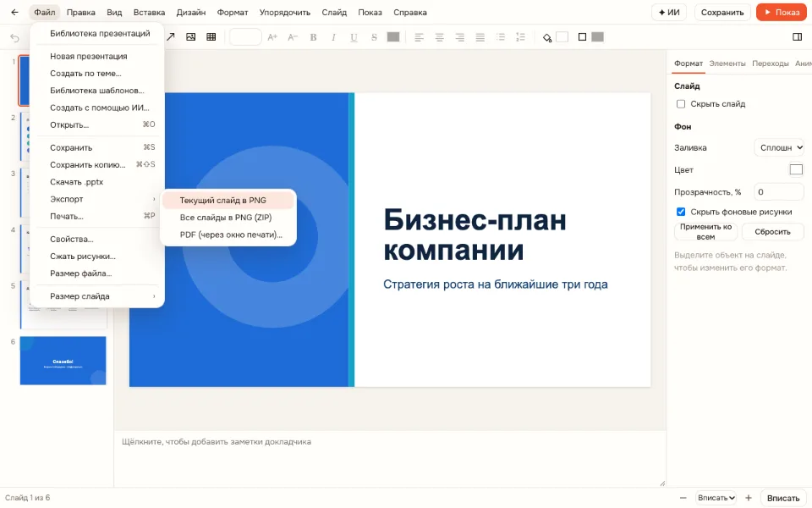Open the text color swatch in the toolbar

(393, 36)
